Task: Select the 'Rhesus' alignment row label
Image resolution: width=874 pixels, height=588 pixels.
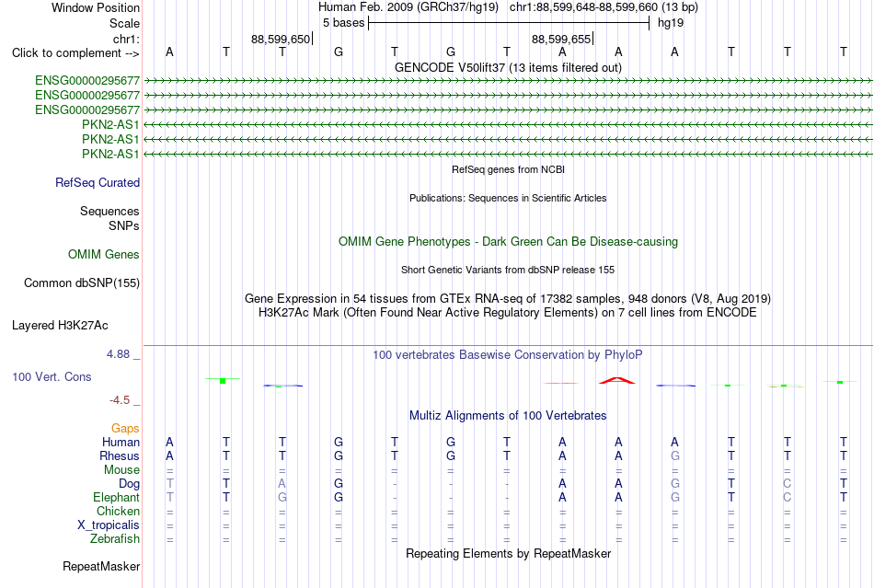Action: [120, 455]
